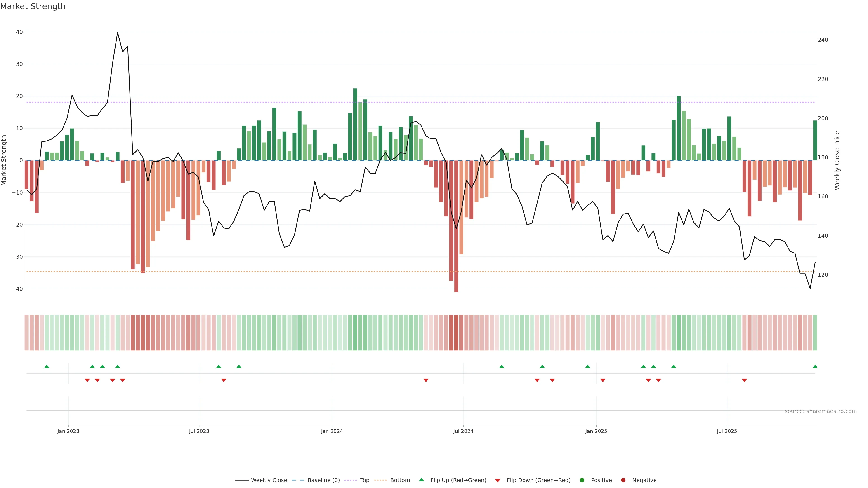Screen dimensions: 868x488
Task: Click the Market Strength chart title
Action: click(x=33, y=6)
